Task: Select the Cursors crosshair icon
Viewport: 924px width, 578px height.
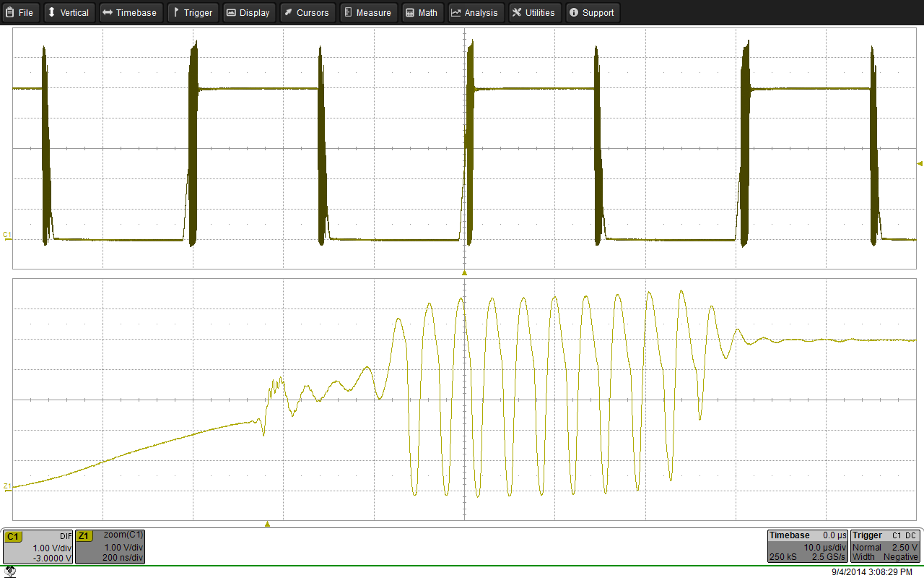Action: (x=289, y=12)
